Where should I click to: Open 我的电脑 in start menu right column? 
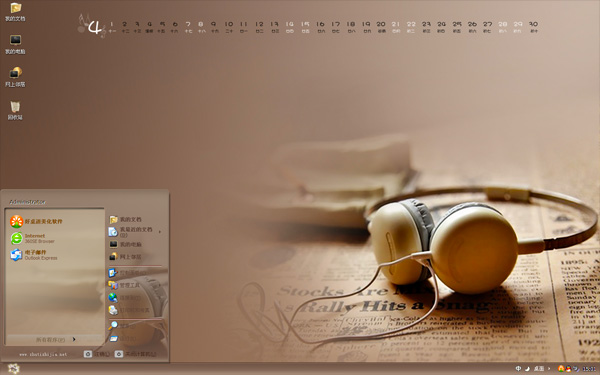coord(125,244)
